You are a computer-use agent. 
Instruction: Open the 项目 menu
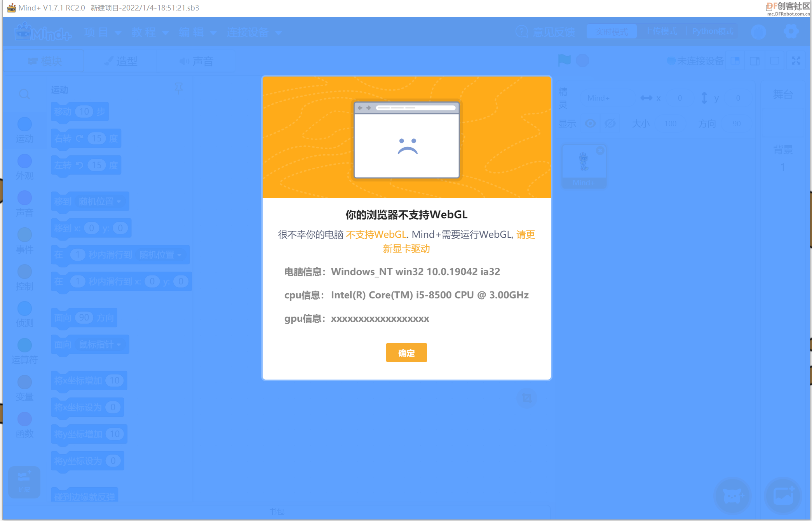[103, 32]
